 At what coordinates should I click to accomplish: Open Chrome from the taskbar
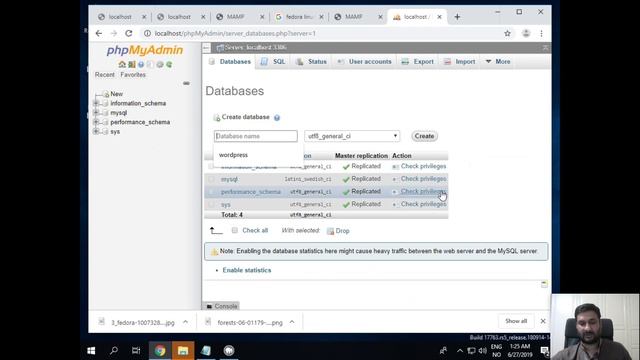pyautogui.click(x=160, y=351)
